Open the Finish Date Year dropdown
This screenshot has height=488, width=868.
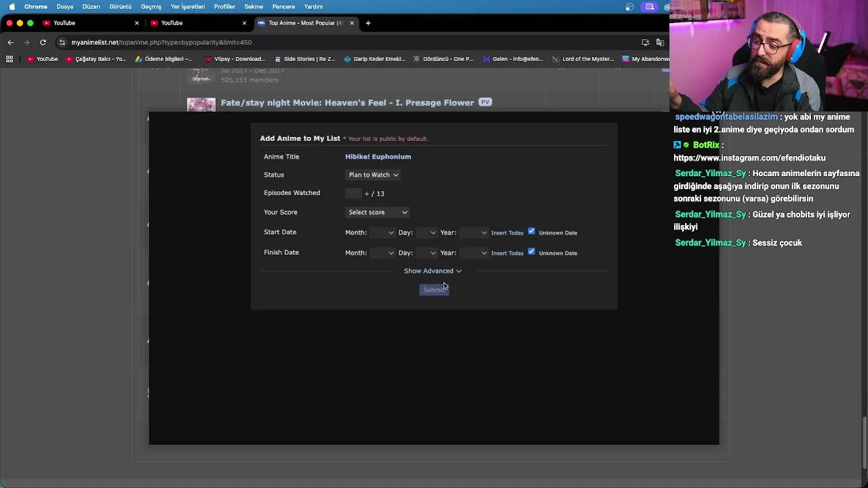tap(473, 253)
